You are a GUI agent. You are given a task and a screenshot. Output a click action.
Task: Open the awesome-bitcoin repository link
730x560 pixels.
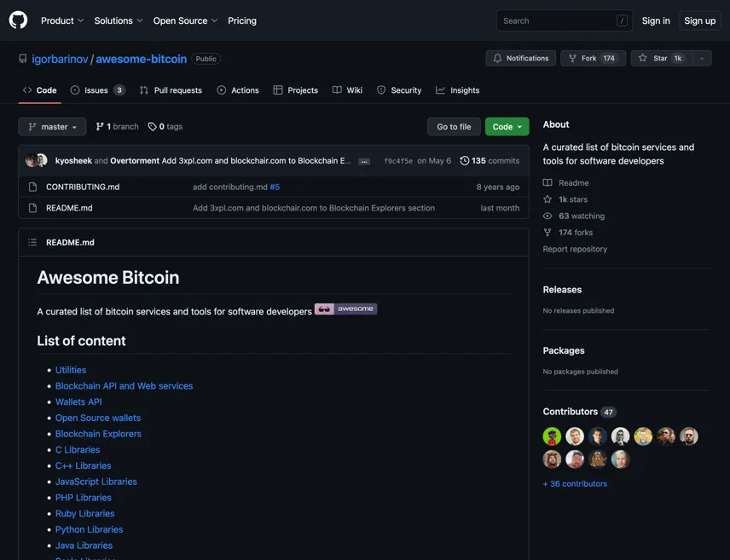click(141, 59)
